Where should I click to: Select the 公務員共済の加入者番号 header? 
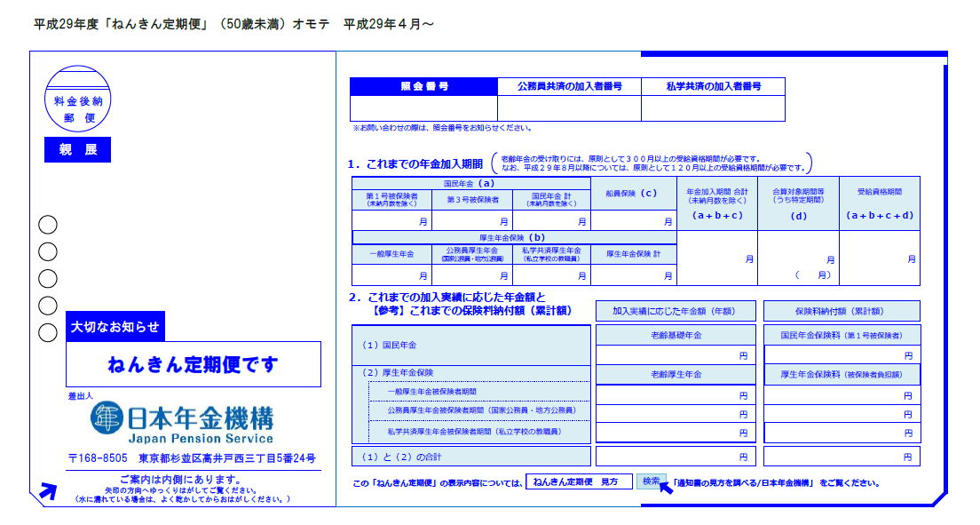(569, 86)
